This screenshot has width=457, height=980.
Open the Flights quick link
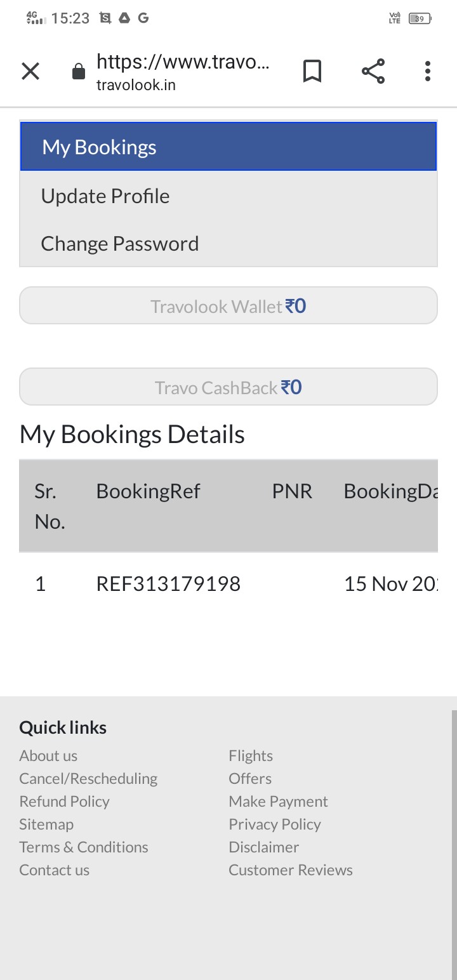[x=251, y=756]
